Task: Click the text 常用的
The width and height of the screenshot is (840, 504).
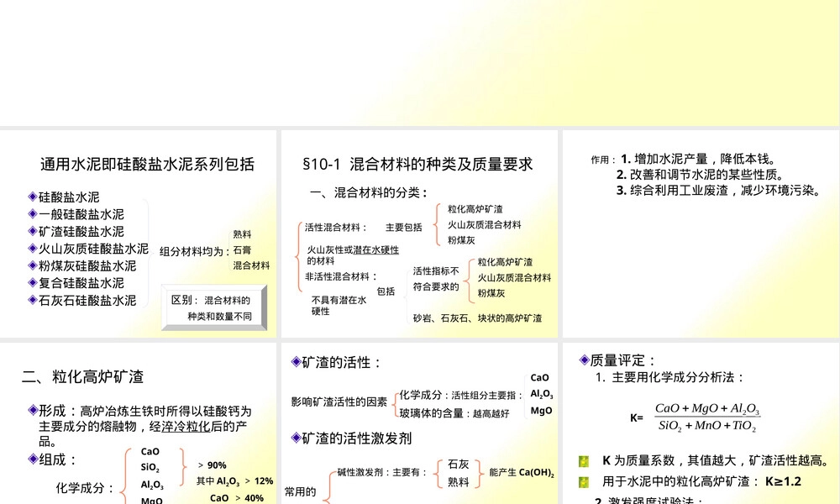Action: tap(301, 491)
